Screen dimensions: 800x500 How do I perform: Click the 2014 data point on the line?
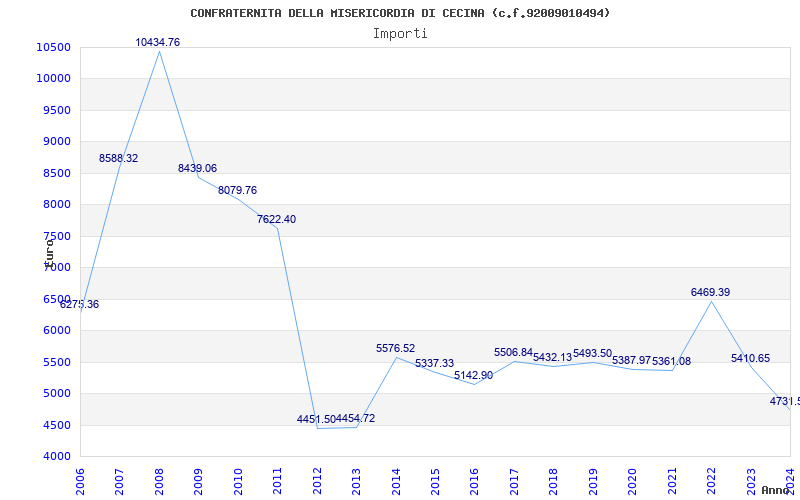coord(396,357)
